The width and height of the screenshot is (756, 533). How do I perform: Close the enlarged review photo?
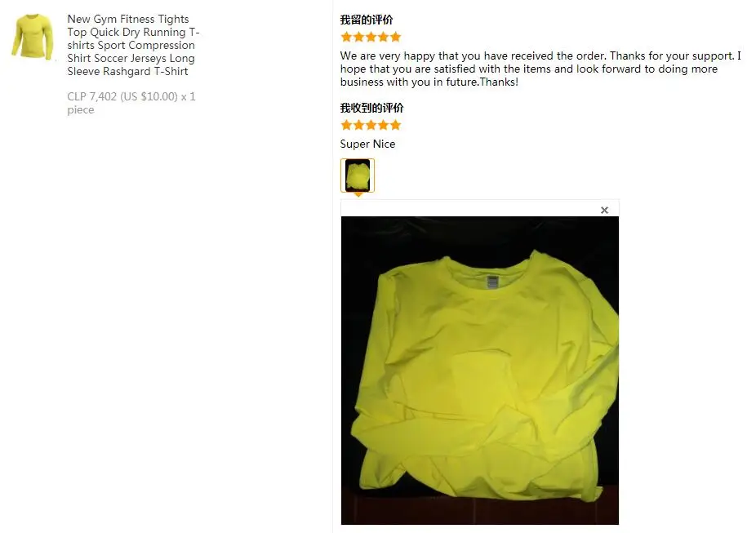point(604,210)
